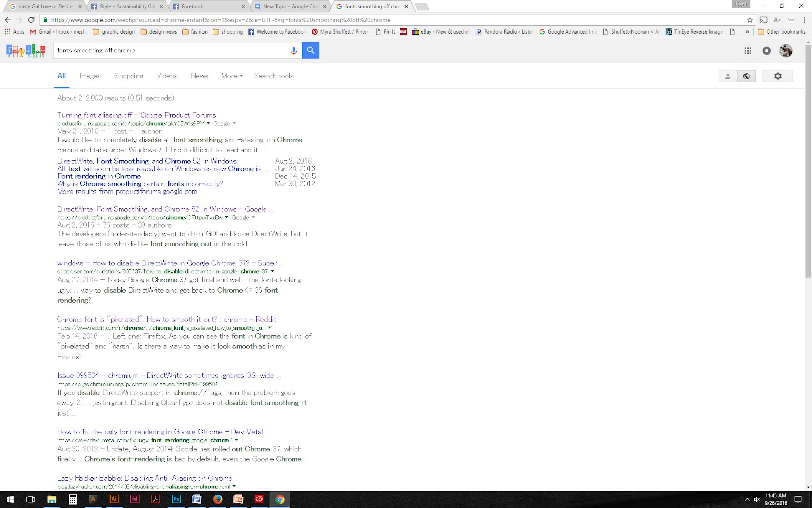Screen dimensions: 812x508
Task: Bookmark this page with the star
Action: (750, 20)
